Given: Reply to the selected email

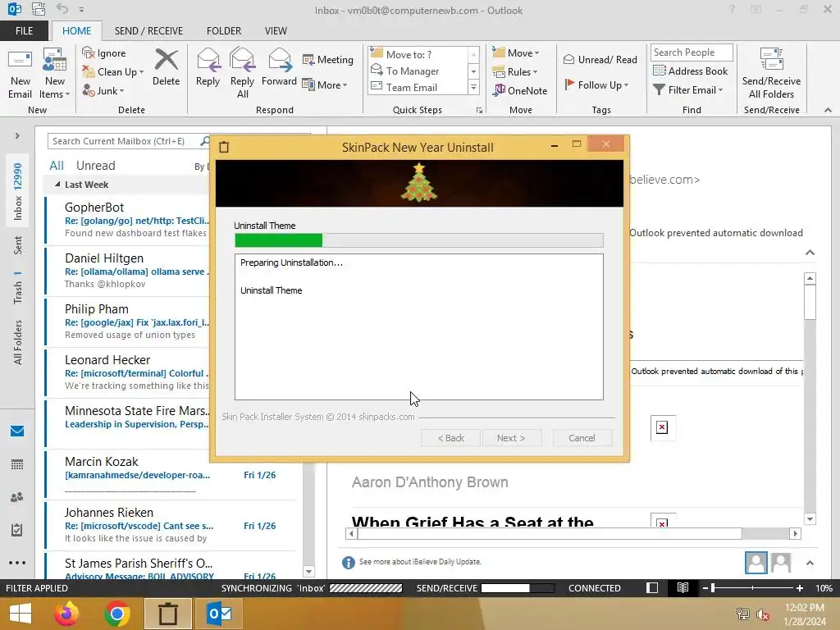Looking at the screenshot, I should [x=208, y=67].
